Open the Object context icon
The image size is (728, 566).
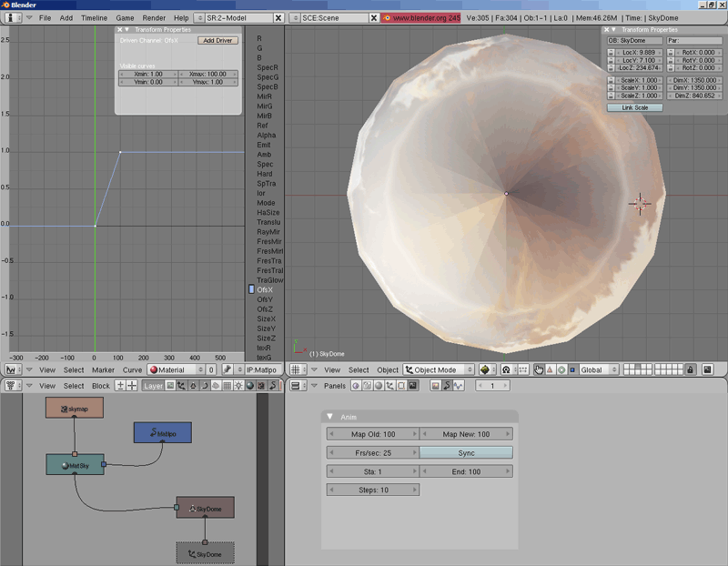pyautogui.click(x=389, y=386)
